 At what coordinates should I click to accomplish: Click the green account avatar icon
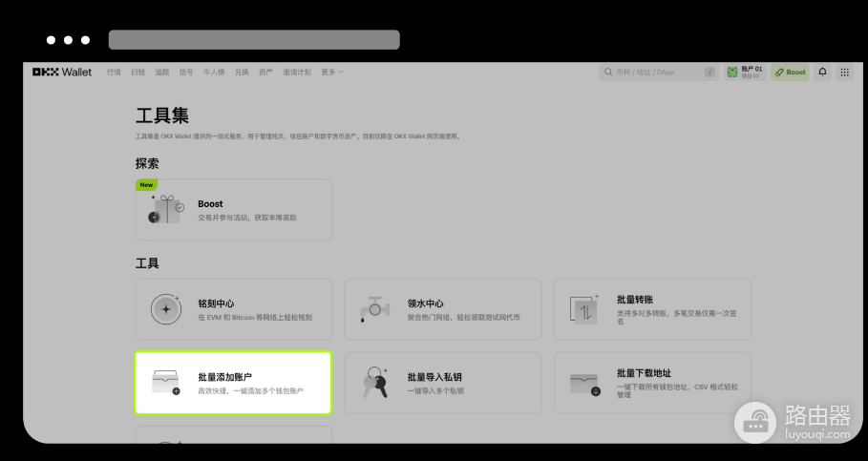732,72
